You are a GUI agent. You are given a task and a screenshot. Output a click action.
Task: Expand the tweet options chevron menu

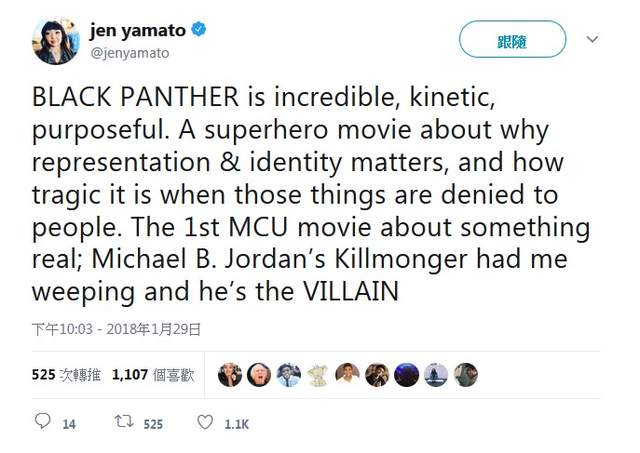click(592, 40)
